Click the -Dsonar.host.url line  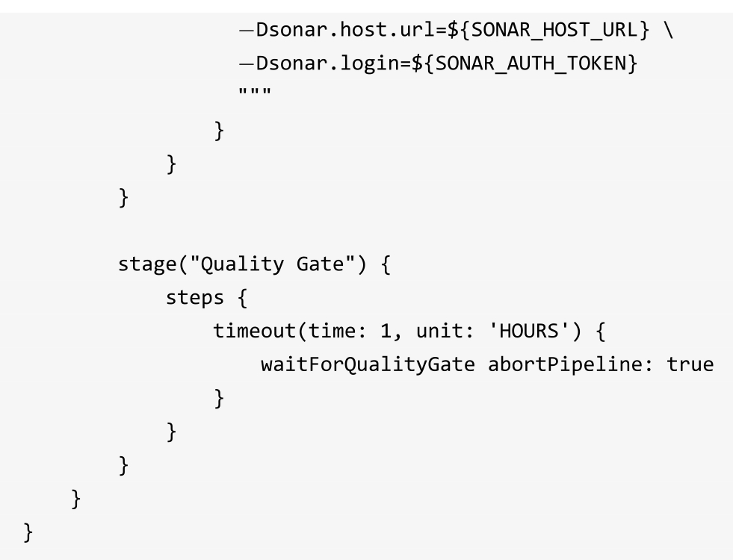[457, 30]
